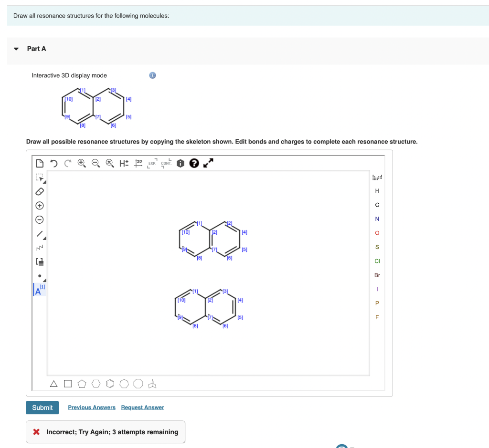The image size is (489, 448).
Task: Click the Request Answer link
Action: [x=142, y=407]
